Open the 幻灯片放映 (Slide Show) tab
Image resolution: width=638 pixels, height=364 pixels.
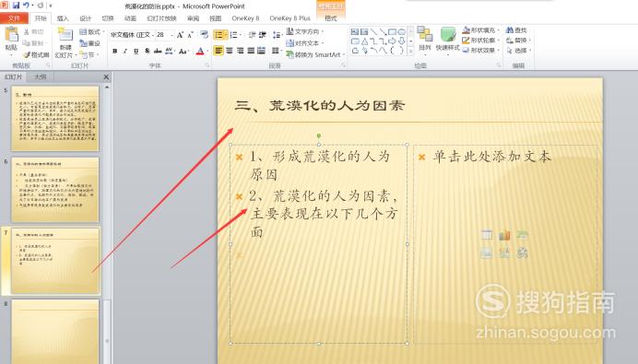tap(161, 18)
